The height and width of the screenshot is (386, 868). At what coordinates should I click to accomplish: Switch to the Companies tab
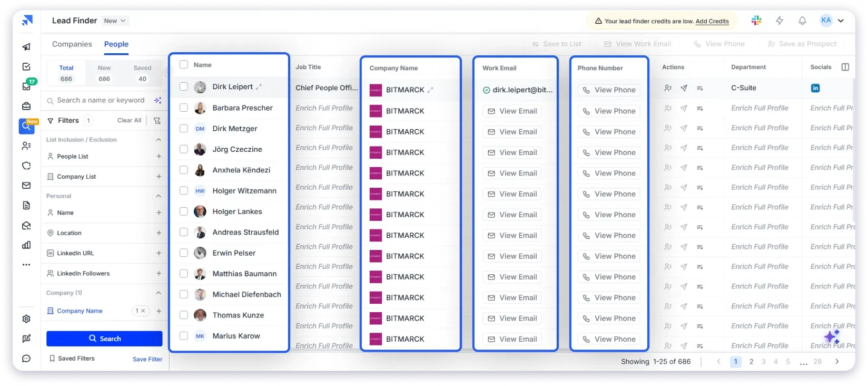click(72, 44)
